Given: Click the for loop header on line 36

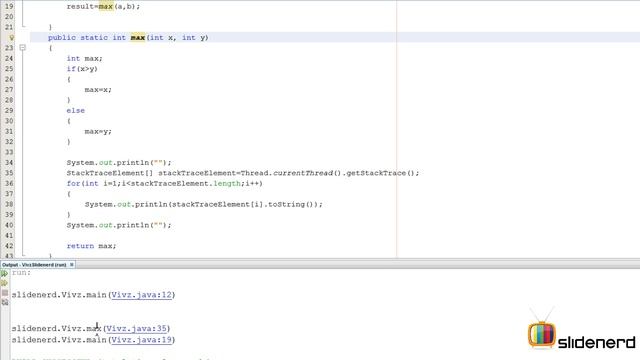Looking at the screenshot, I should [x=164, y=184].
